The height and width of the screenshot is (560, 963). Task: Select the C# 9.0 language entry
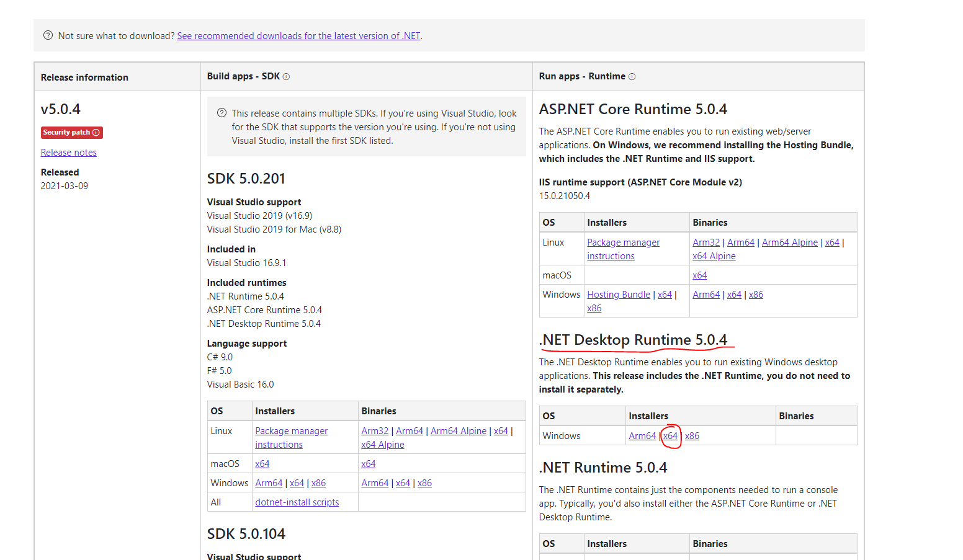click(x=220, y=357)
